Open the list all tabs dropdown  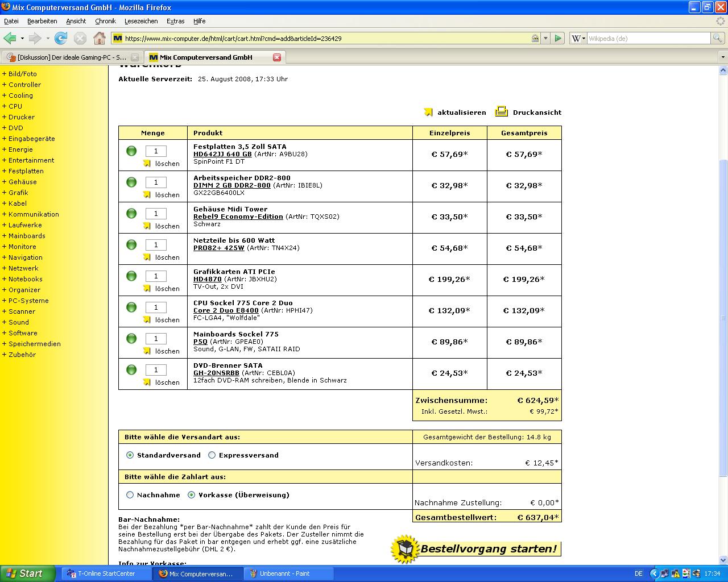(x=723, y=57)
